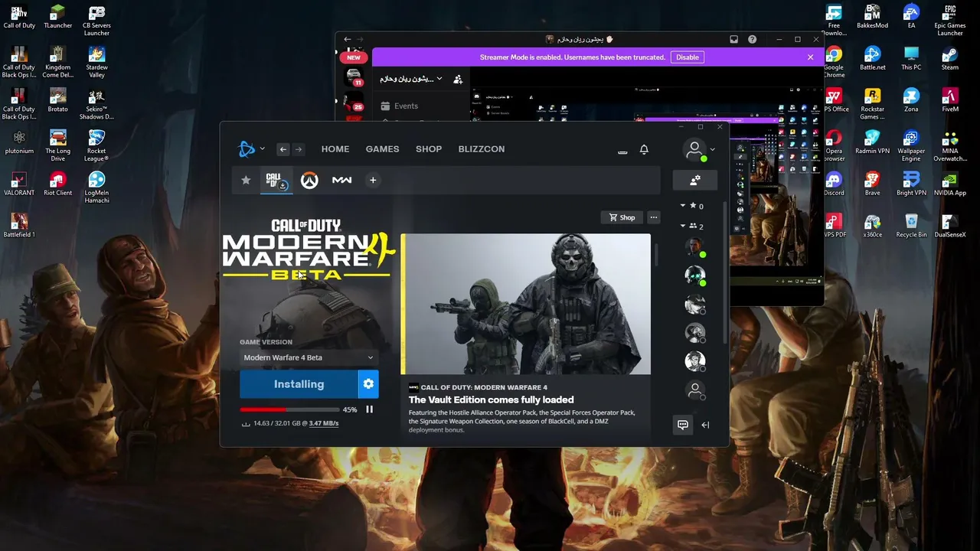Open the Battle.net logo menu
The height and width of the screenshot is (551, 980).
(x=247, y=149)
